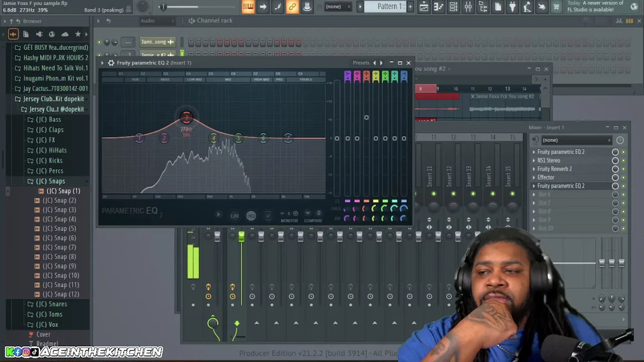Toggle typing keyboard to piano icon
The height and width of the screenshot is (362, 644).
[x=248, y=7]
